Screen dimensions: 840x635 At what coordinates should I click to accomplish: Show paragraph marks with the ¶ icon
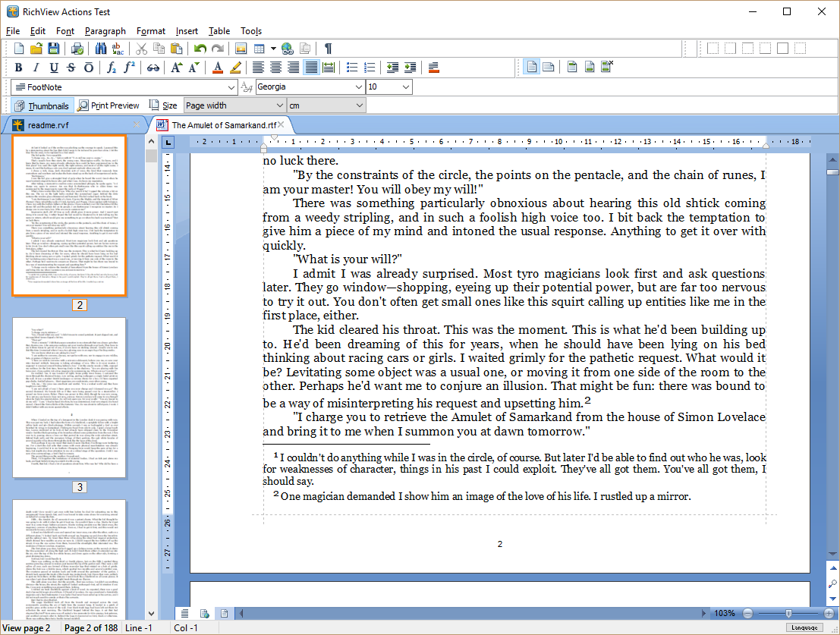(x=328, y=47)
